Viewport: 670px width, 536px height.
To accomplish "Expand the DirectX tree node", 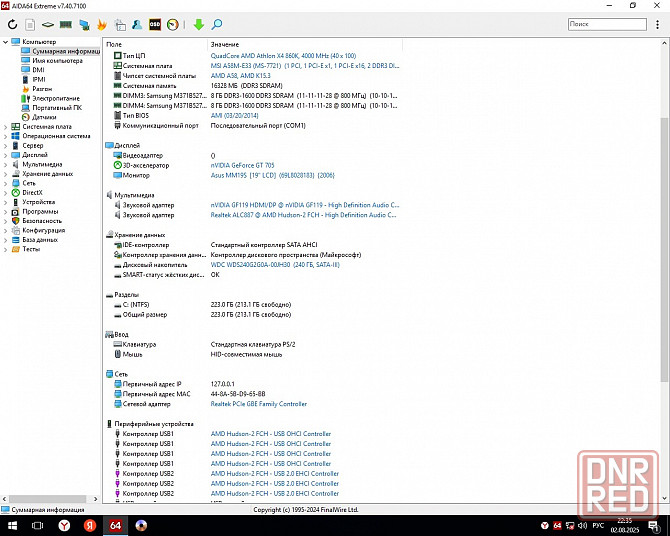I will coord(6,192).
